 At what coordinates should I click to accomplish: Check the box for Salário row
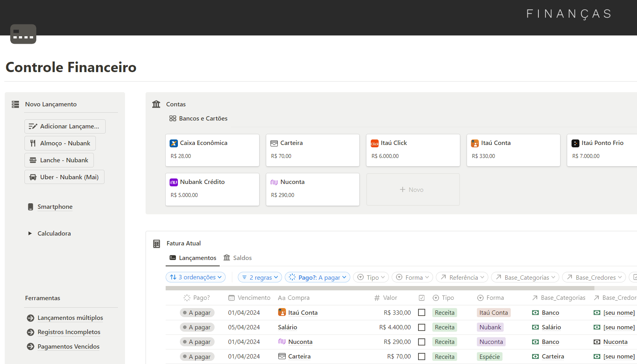click(x=422, y=327)
